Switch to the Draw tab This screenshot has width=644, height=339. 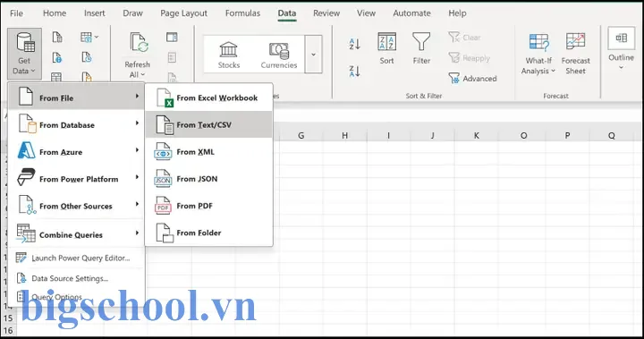coord(132,13)
